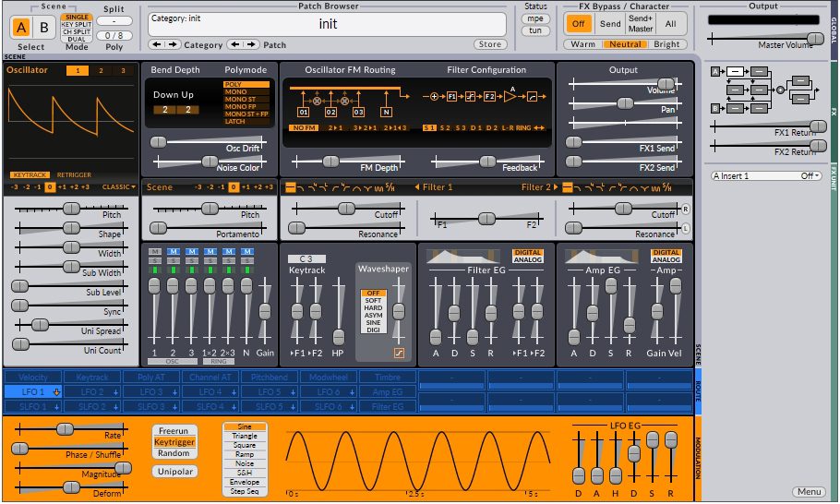The height and width of the screenshot is (504, 840).
Task: Click the FX routing diagram's A block
Action: click(716, 71)
